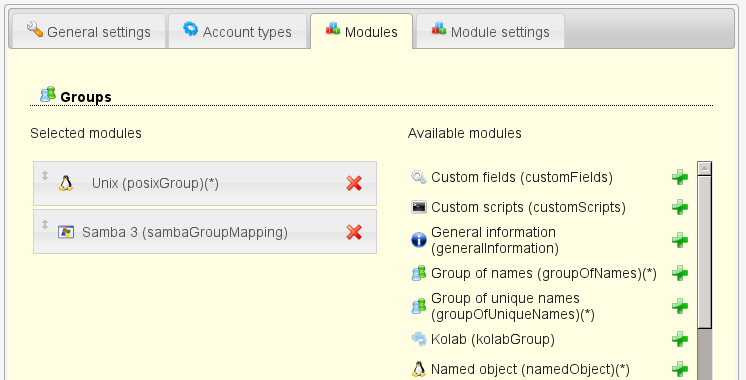Click the Kolab (kolabGroup) label
746x380 pixels.
pyautogui.click(x=493, y=339)
